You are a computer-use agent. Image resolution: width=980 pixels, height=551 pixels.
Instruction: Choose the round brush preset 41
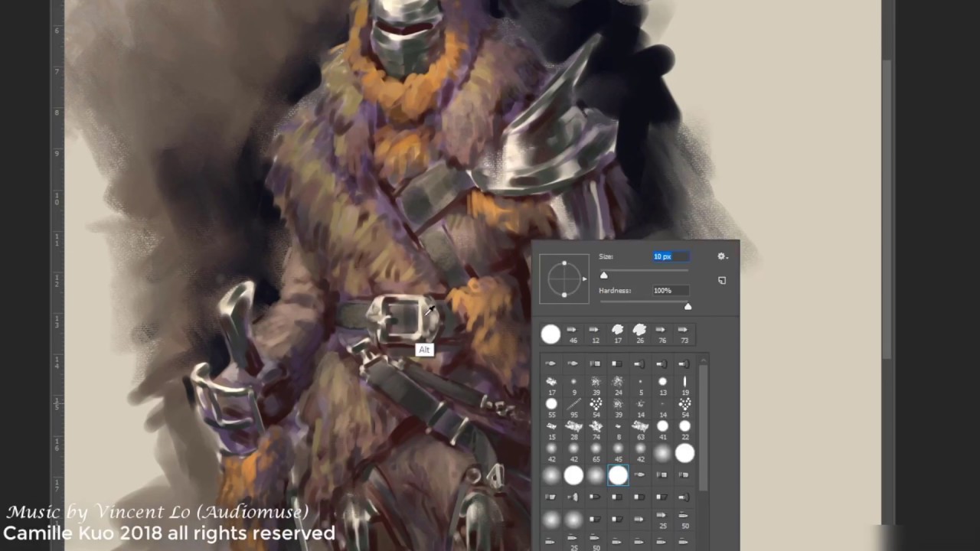(x=662, y=429)
